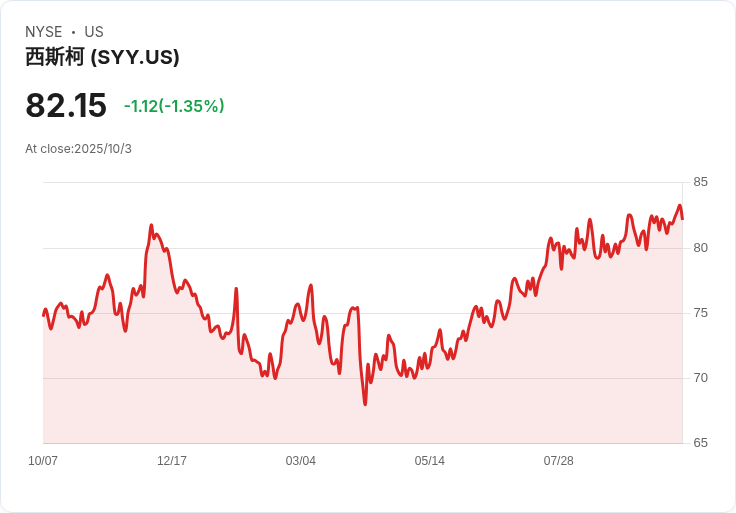
Task: Click the 70 price axis label
Action: click(x=701, y=378)
